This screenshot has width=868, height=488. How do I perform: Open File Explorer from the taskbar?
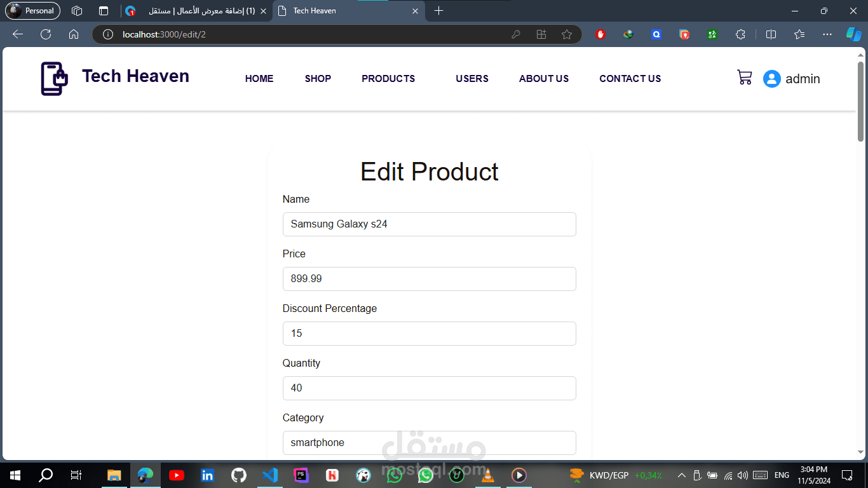pos(114,475)
